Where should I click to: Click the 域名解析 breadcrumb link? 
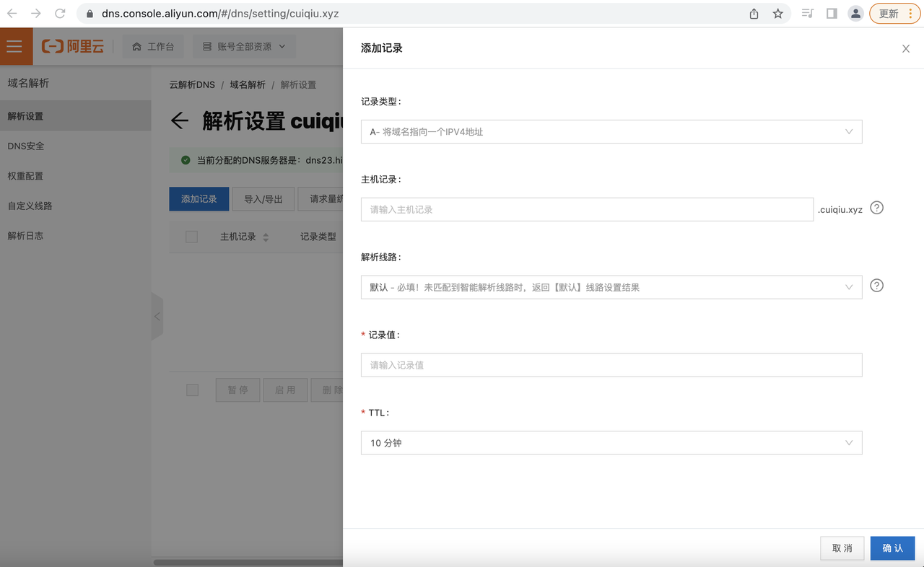(248, 84)
